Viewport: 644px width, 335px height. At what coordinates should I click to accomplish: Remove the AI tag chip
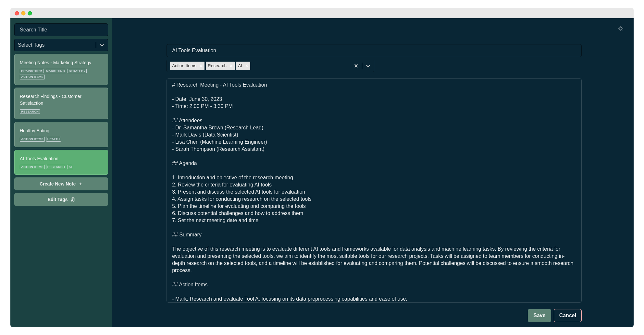[x=247, y=66]
